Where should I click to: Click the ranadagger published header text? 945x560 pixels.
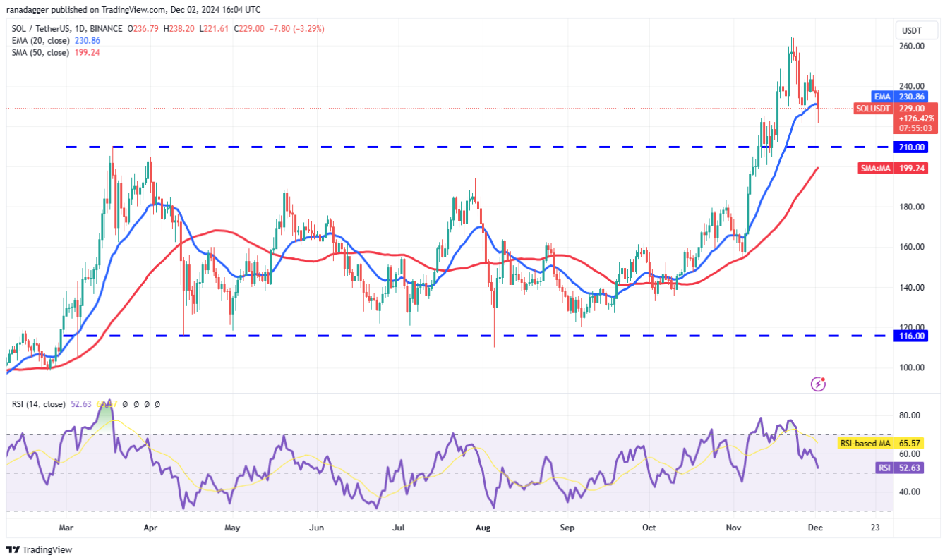[x=133, y=9]
